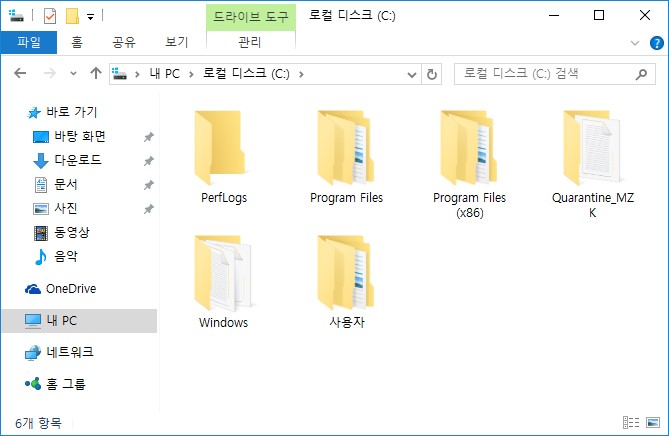Open the help question mark icon
Viewport: 669px width, 436px height.
657,43
